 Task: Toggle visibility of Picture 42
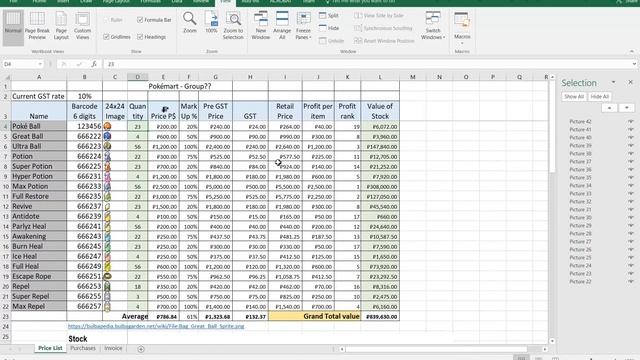[631, 122]
